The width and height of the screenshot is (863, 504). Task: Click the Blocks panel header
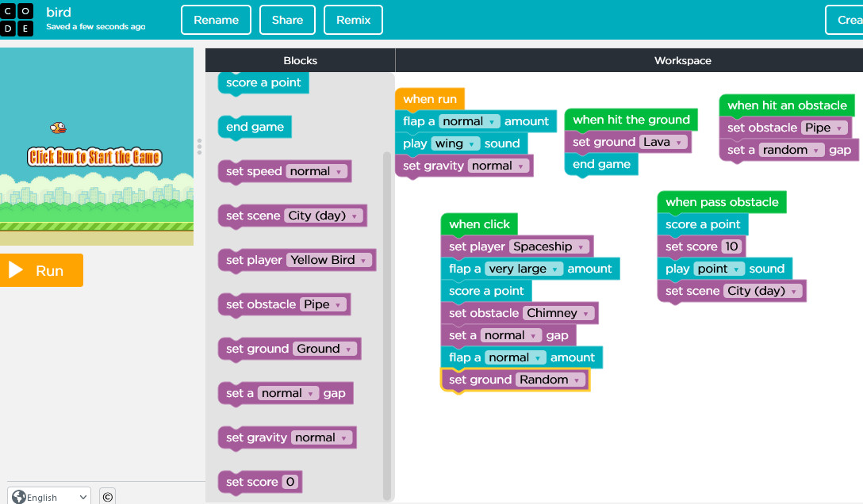(300, 60)
